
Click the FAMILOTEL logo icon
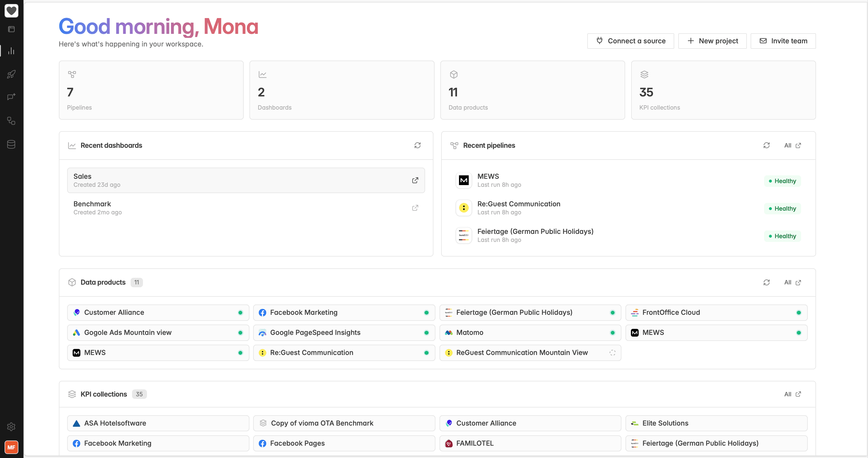448,444
